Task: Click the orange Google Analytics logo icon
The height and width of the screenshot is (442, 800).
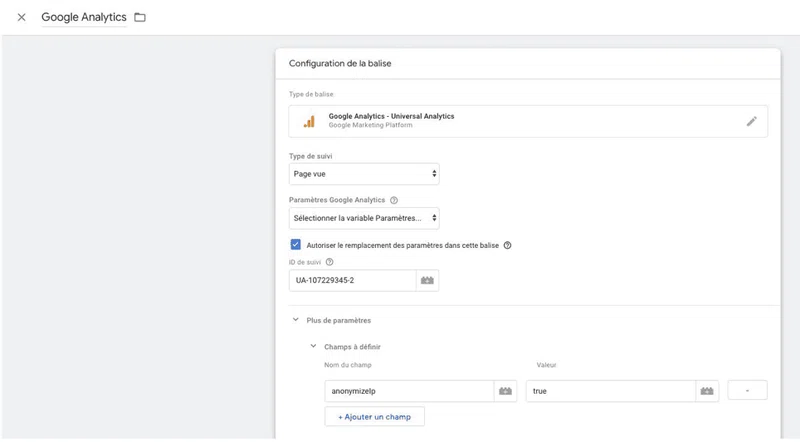Action: point(309,121)
